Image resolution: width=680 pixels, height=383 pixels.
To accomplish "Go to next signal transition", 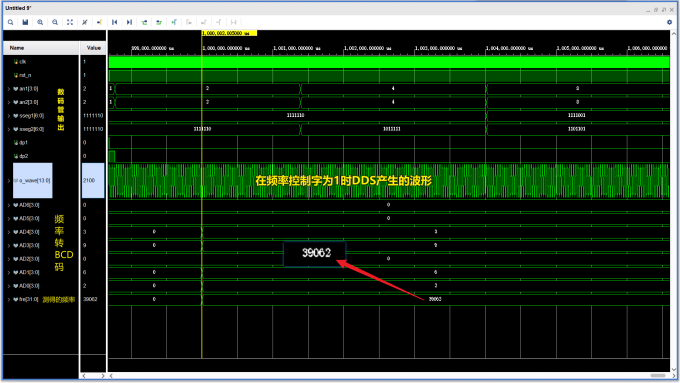I will pos(159,22).
